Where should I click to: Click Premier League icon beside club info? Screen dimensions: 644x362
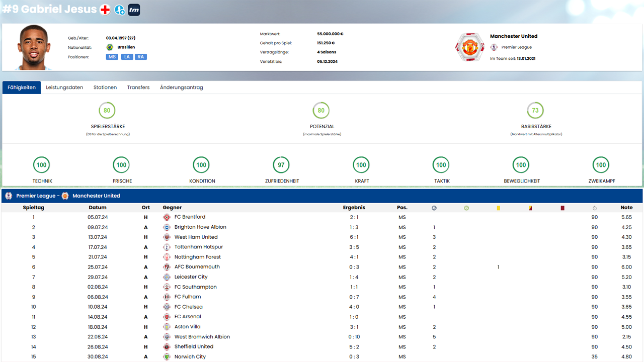pyautogui.click(x=494, y=47)
